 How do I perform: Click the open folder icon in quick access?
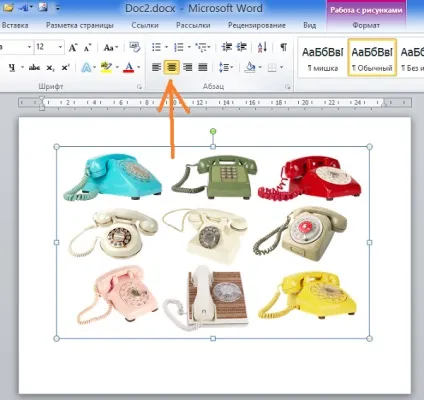tap(8, 7)
